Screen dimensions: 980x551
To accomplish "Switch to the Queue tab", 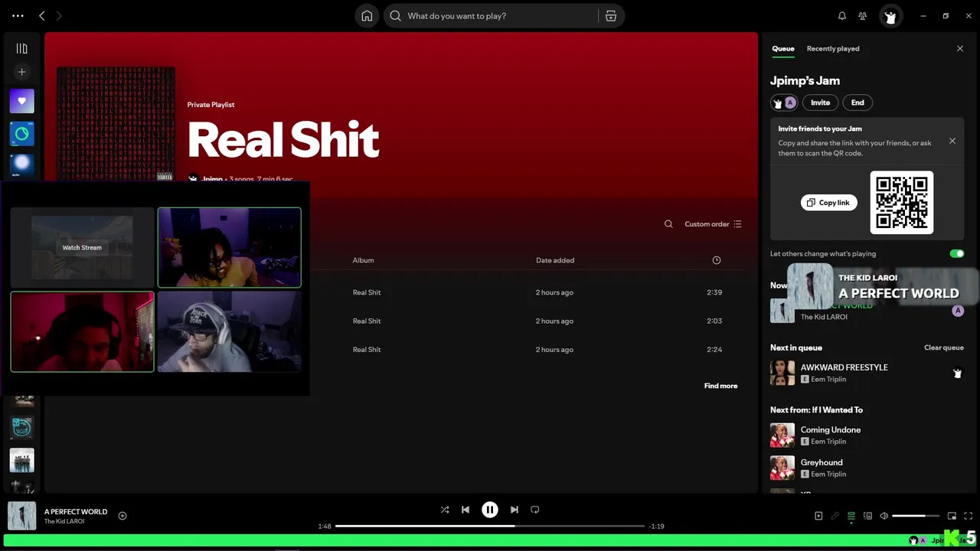I will 782,48.
